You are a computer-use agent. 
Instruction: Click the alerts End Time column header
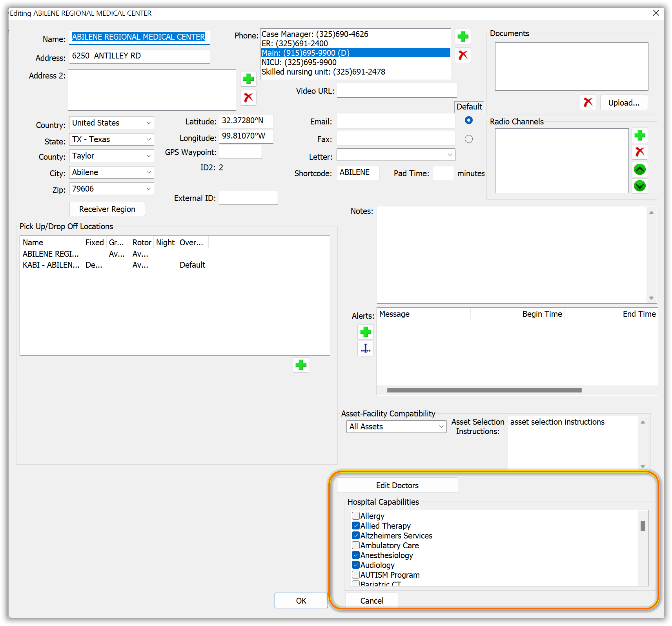tap(611, 314)
